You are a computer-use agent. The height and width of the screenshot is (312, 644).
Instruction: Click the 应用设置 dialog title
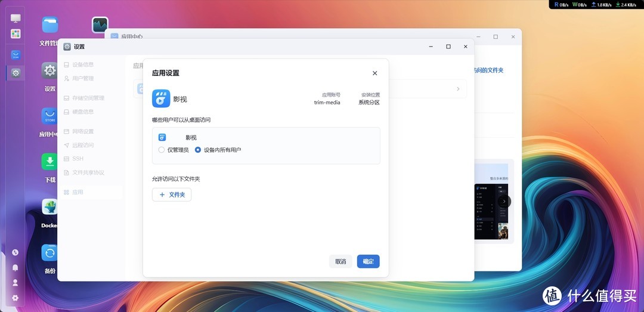(166, 73)
